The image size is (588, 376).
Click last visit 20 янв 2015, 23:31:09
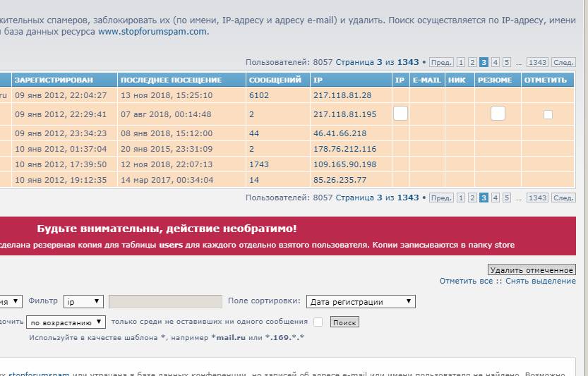[167, 149]
